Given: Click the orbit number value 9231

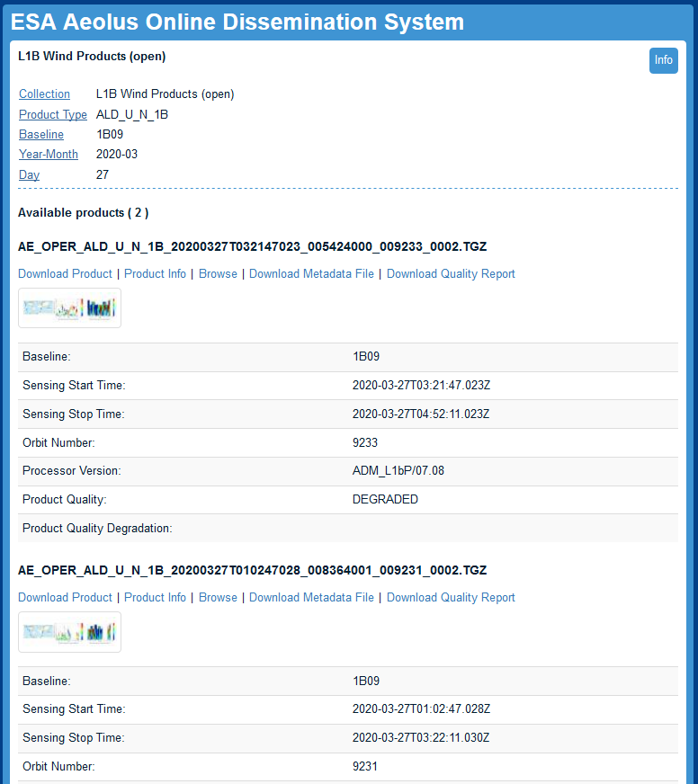Looking at the screenshot, I should pyautogui.click(x=365, y=766).
